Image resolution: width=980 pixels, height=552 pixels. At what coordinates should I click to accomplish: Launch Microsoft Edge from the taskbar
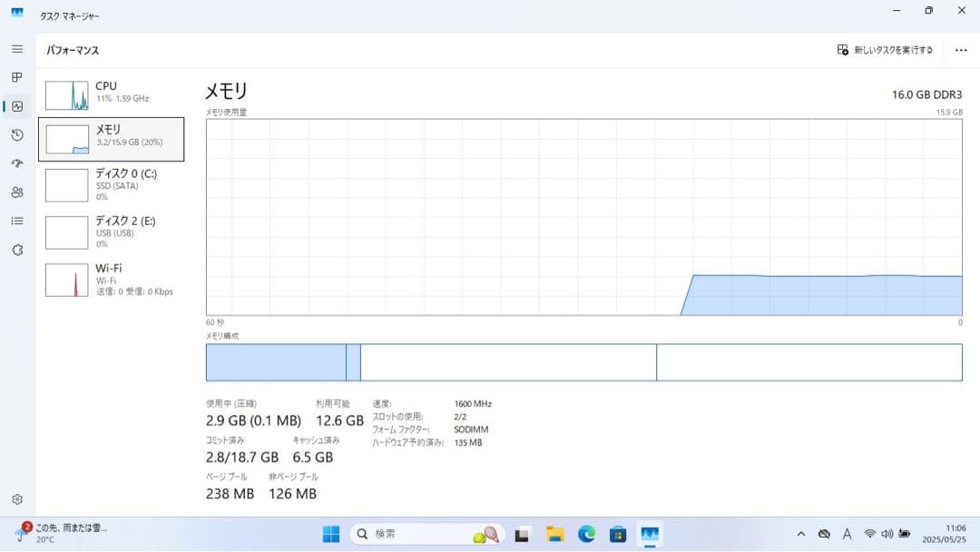585,534
